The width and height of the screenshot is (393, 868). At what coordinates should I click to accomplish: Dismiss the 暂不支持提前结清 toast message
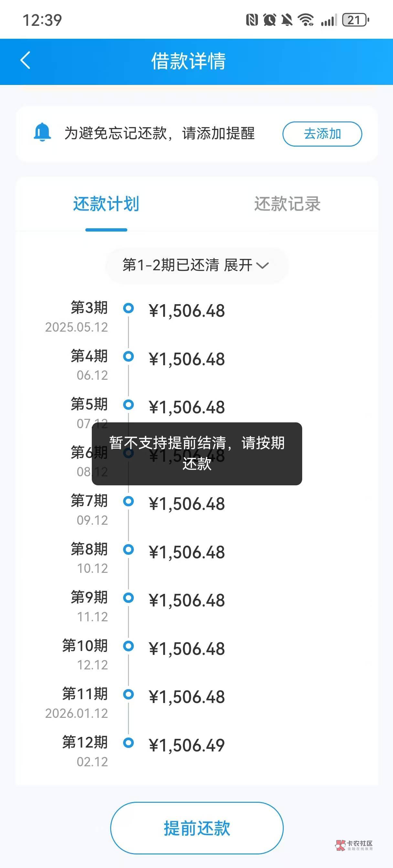[x=197, y=454]
